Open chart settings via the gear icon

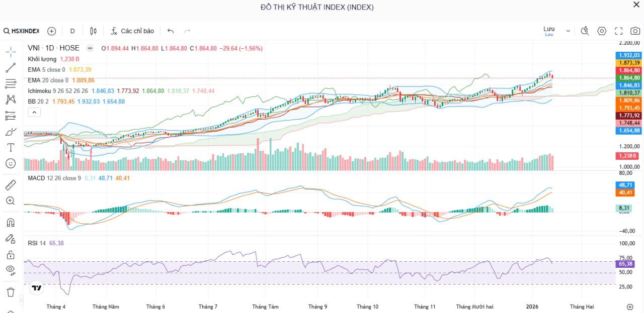click(x=602, y=31)
